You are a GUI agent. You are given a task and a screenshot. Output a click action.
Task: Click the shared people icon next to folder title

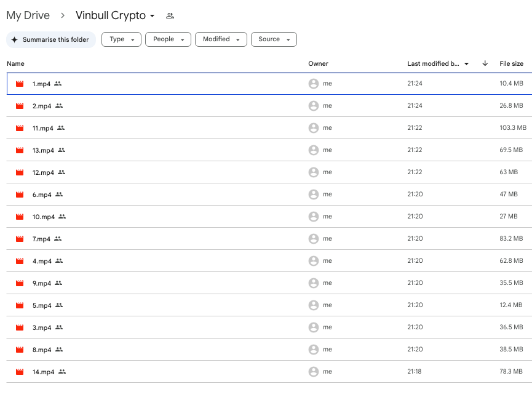[170, 16]
